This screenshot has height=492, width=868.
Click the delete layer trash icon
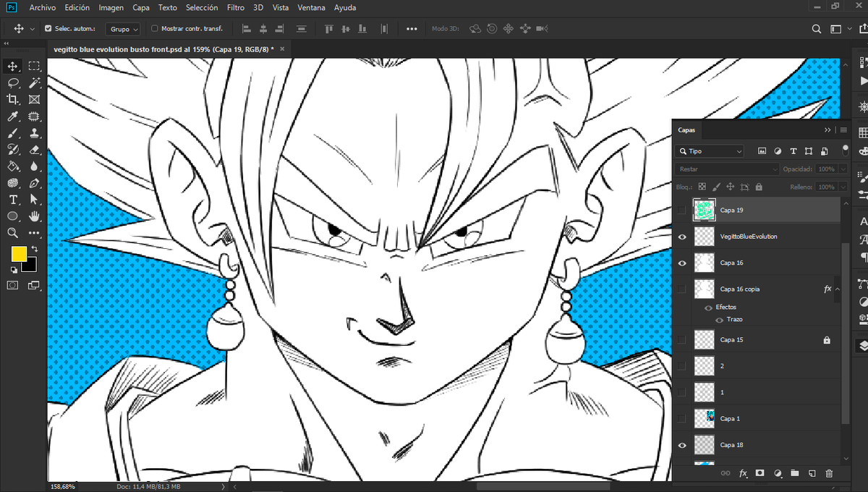[x=829, y=473]
